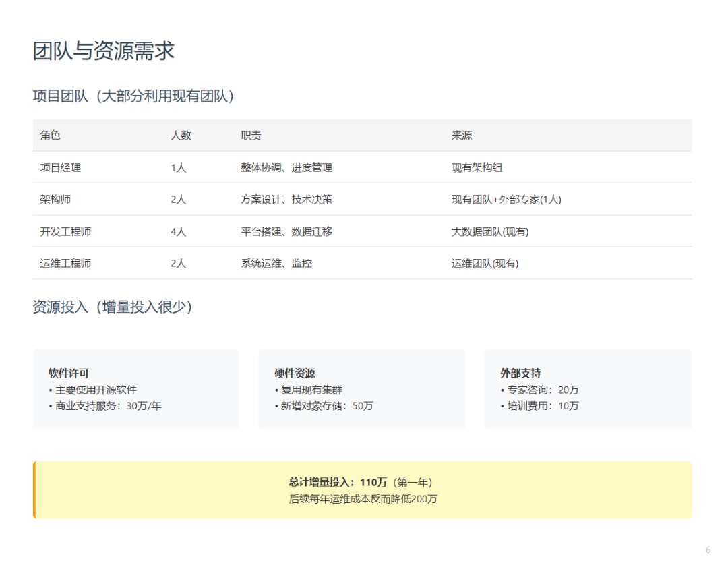Screen dimensions: 728x565
Task: Select heading 资源投入（增量投入很少）
Action: 113,307
